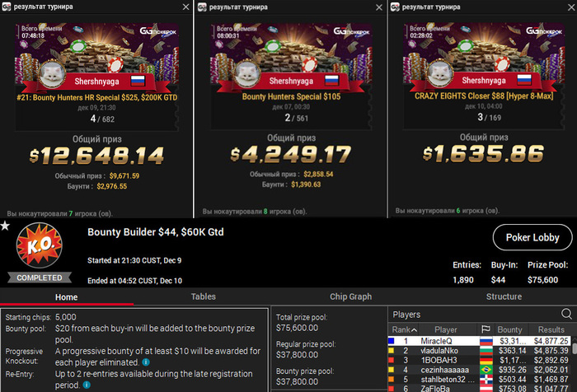This screenshot has height=392, width=577.
Task: Open the Chip Graph tab
Action: click(350, 296)
